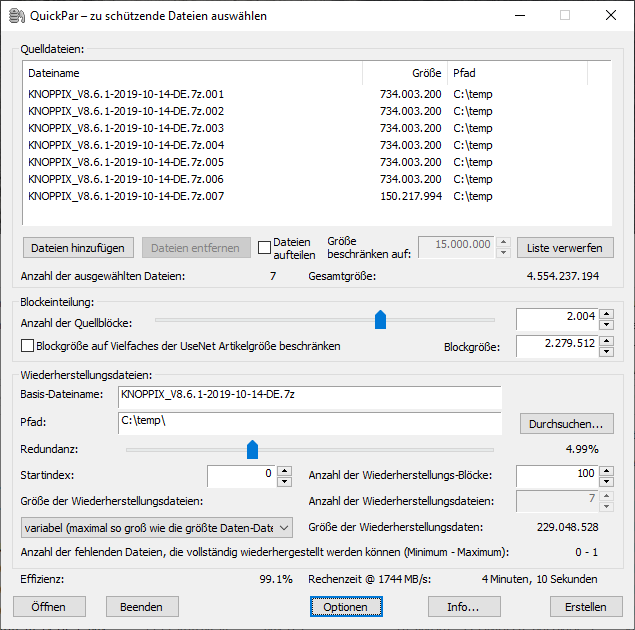Select file KNOPPIX_V8.6.1-2019-10-14-DE.7z.006
The image size is (635, 630).
pos(126,179)
